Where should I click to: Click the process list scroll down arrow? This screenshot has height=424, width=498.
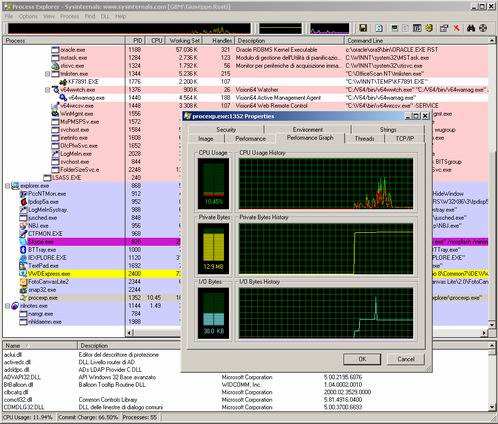(x=492, y=324)
